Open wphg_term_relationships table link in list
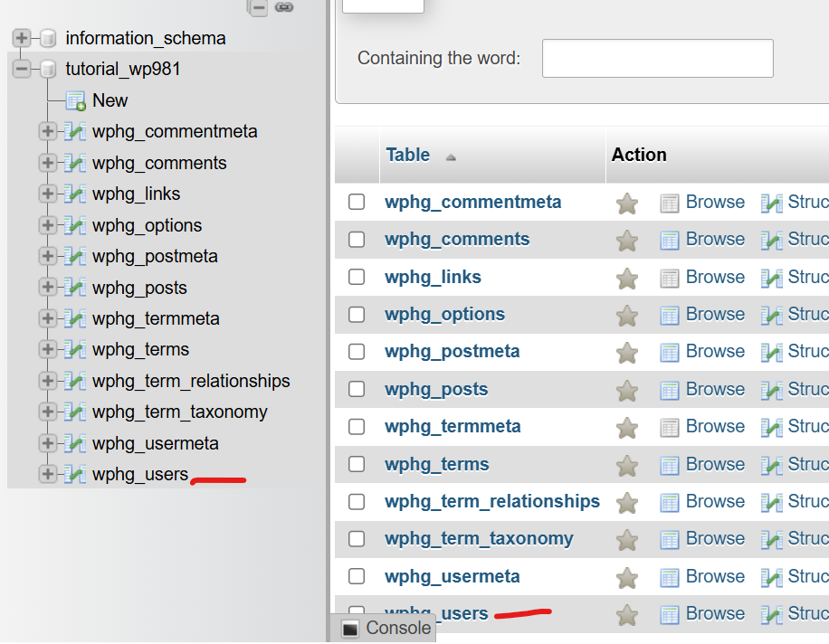This screenshot has height=644, width=829. tap(491, 502)
